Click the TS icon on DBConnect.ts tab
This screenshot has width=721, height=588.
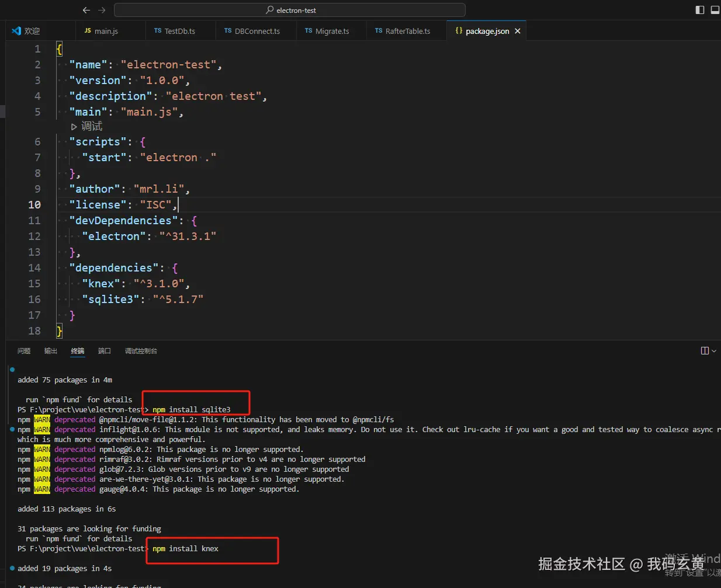coord(228,31)
